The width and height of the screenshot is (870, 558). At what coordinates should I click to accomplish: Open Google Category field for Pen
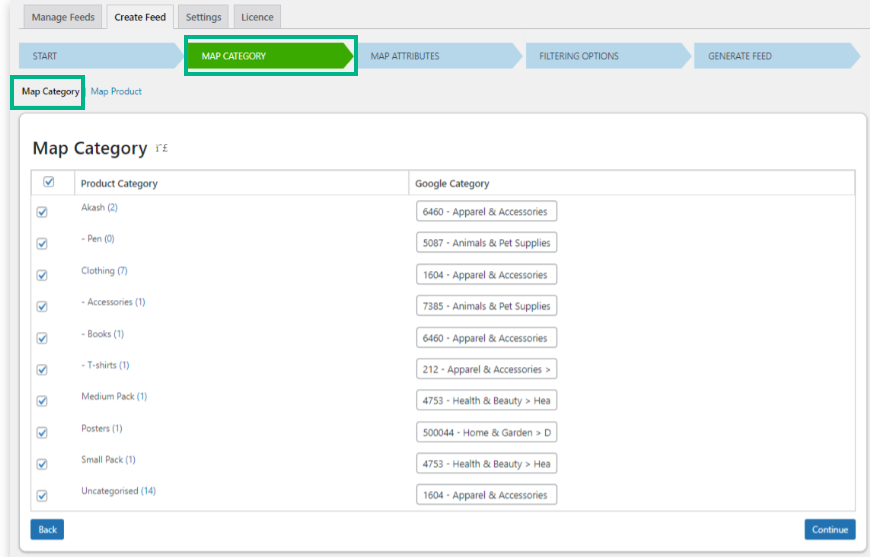click(x=487, y=243)
